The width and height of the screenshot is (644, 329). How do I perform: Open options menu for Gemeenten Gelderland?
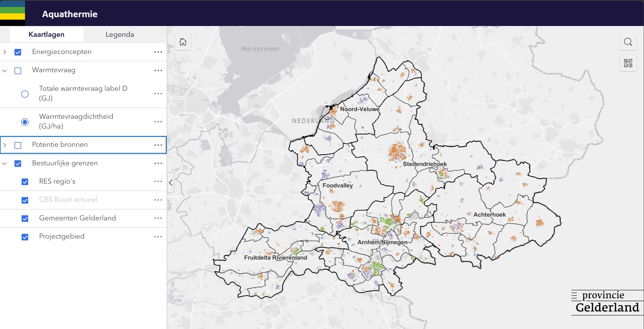coord(158,218)
